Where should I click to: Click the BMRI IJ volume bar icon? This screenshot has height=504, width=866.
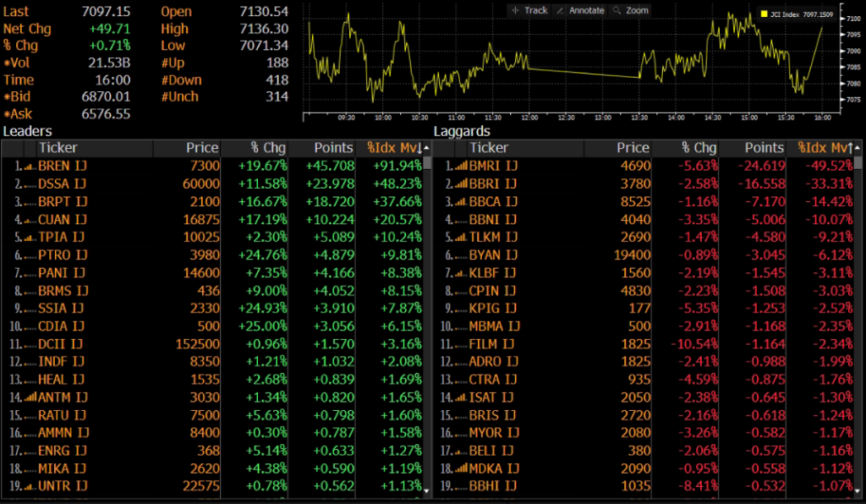click(461, 166)
